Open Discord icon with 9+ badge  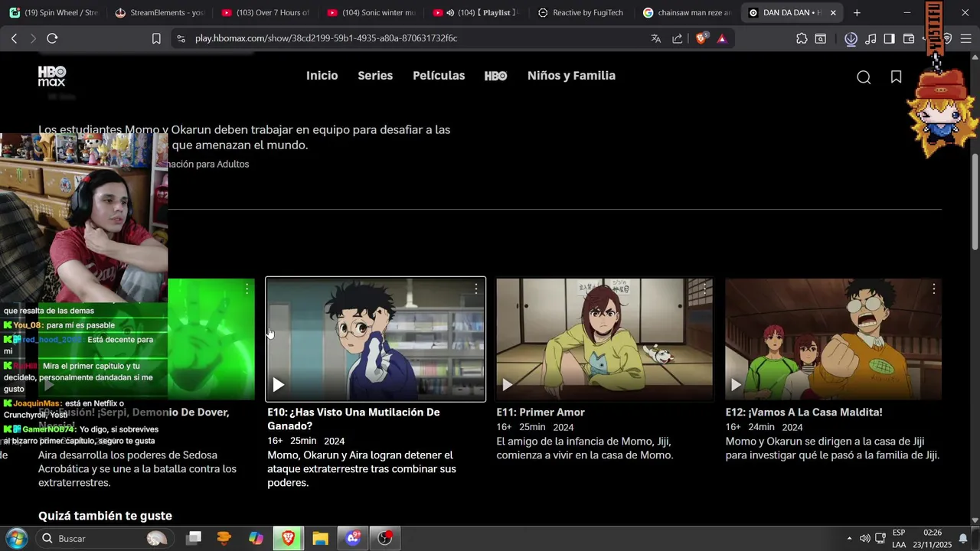pos(353,538)
